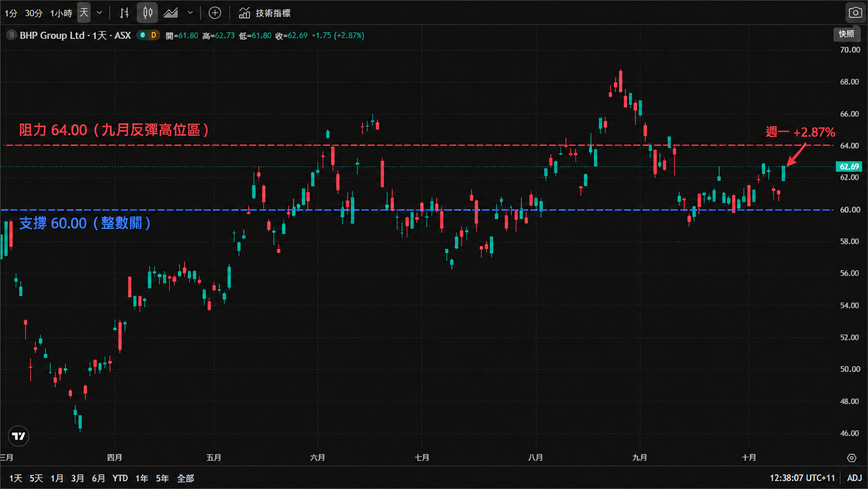Viewport: 868px width, 489px height.
Task: Set range to YTD
Action: tap(120, 478)
